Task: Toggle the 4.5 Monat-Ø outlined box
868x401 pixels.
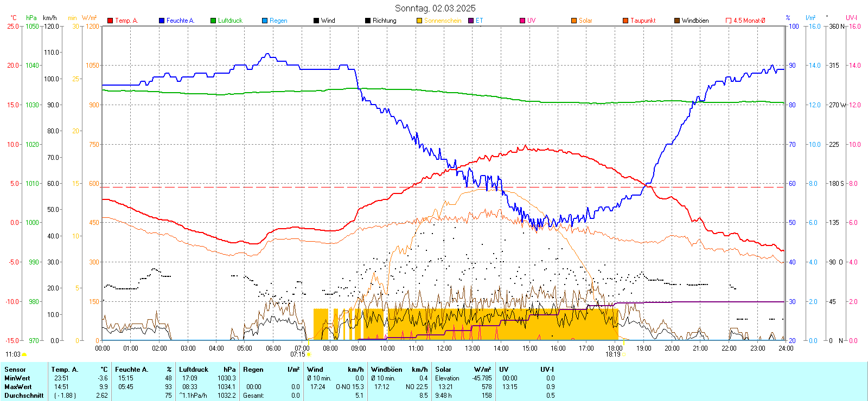Action: click(729, 21)
